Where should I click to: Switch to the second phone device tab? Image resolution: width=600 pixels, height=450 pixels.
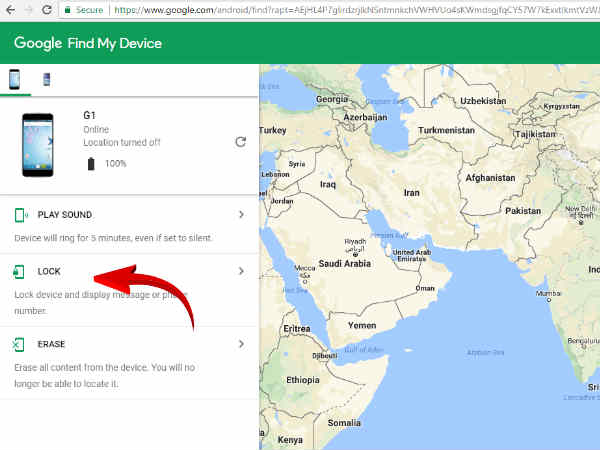tap(47, 80)
